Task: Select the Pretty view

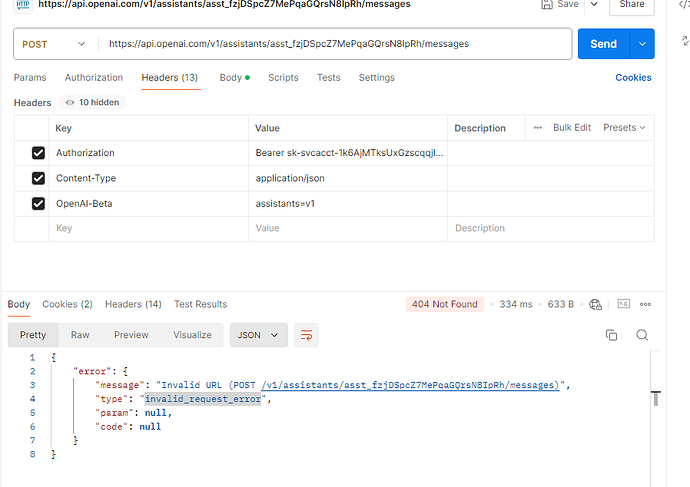Action: pyautogui.click(x=33, y=335)
